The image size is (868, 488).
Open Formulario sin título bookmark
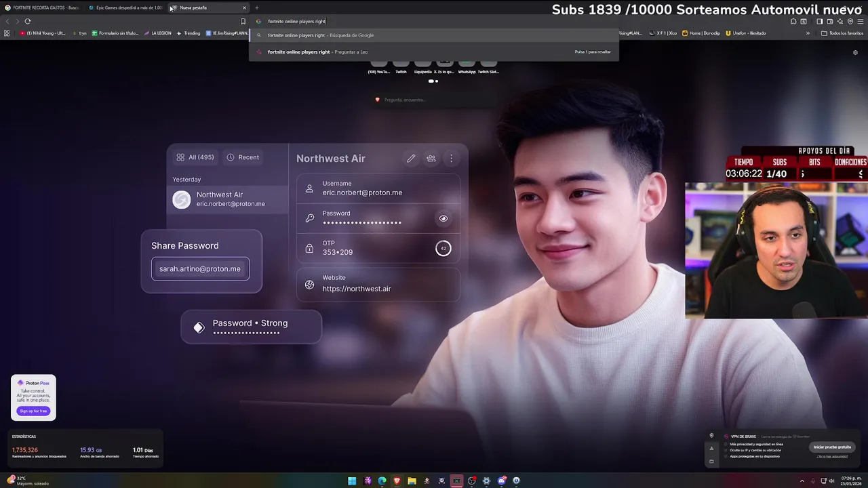115,33
